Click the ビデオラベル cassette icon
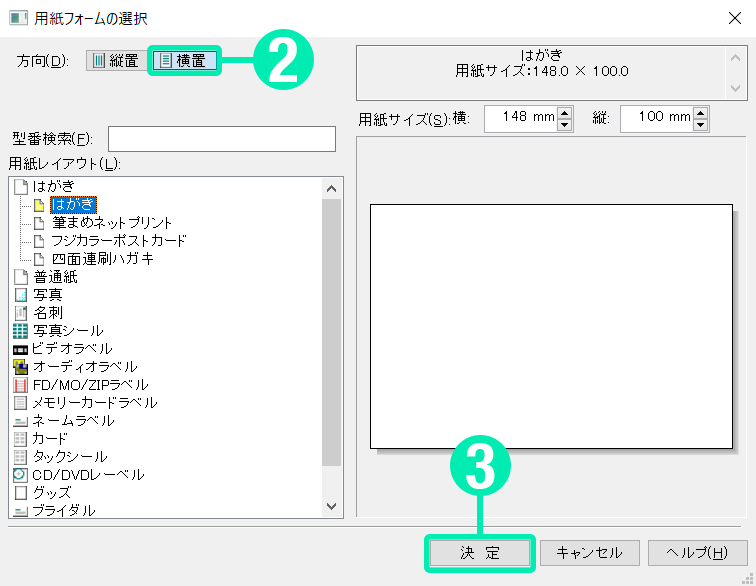The height and width of the screenshot is (586, 756). 20,349
